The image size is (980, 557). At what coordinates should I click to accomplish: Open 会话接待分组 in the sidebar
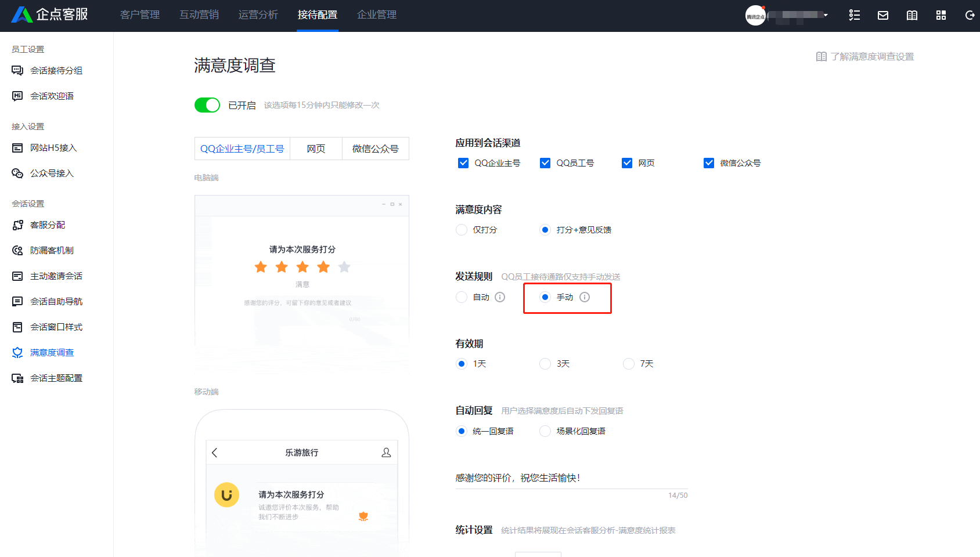56,71
